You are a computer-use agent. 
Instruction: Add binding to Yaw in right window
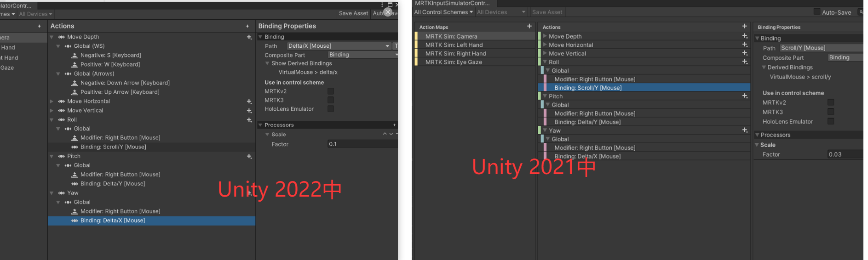coord(745,130)
